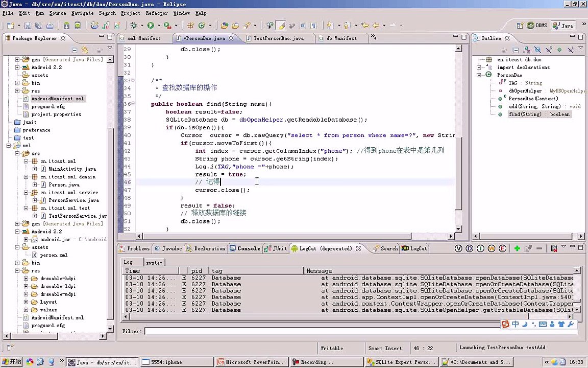Open the Outline view menu triangle

580,49
